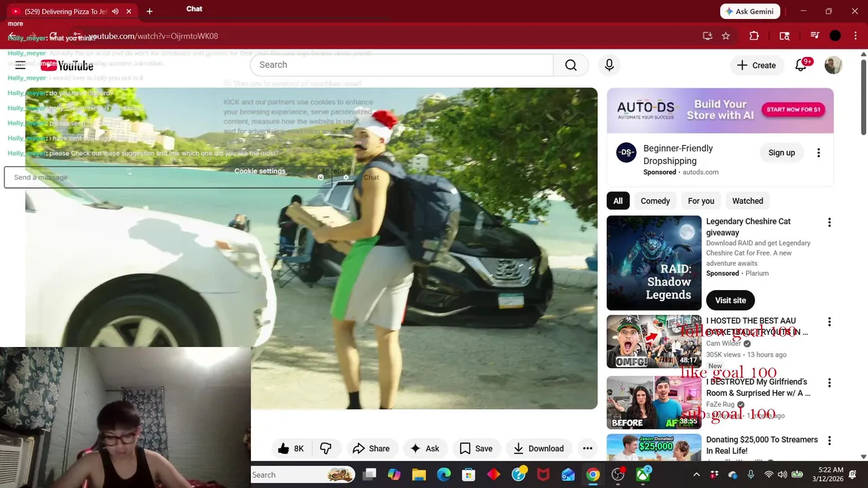Open McAfee from the taskbar
This screenshot has height=488, width=868.
(543, 475)
